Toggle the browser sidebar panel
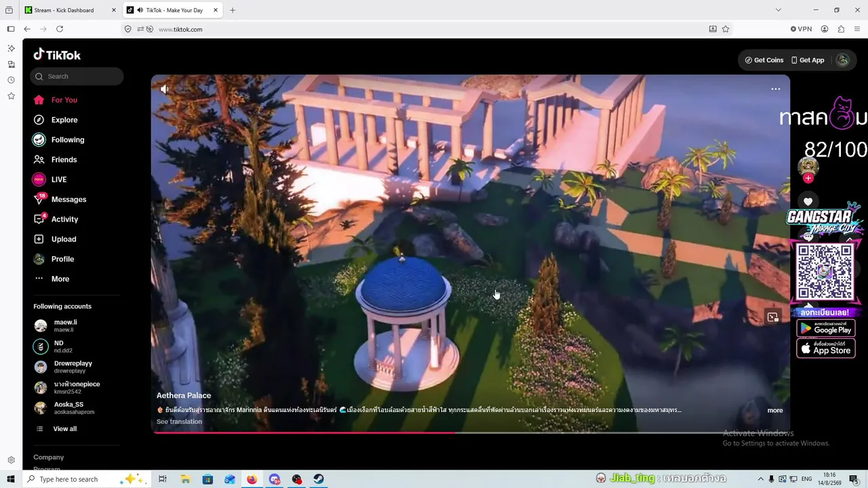868x488 pixels. [x=11, y=29]
